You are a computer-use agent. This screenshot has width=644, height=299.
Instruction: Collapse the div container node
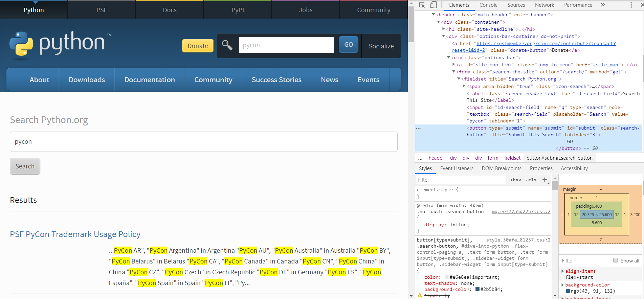click(438, 22)
